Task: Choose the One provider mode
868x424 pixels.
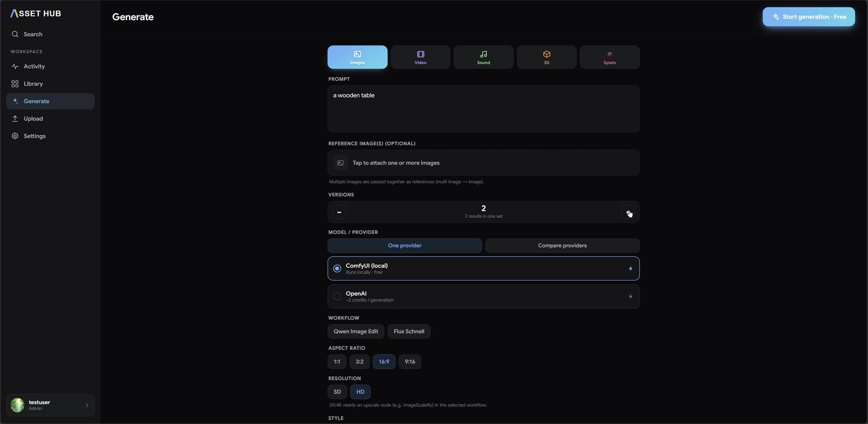Action: (x=405, y=245)
